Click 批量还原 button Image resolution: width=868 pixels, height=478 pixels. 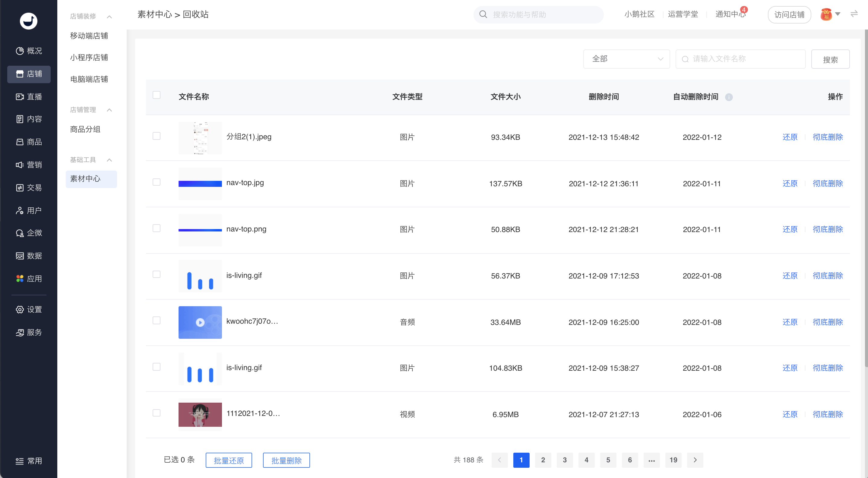(229, 460)
